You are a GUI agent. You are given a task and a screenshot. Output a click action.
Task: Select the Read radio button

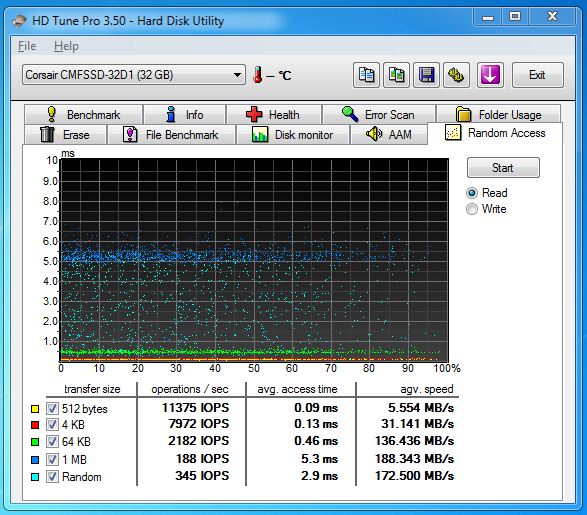coord(472,193)
